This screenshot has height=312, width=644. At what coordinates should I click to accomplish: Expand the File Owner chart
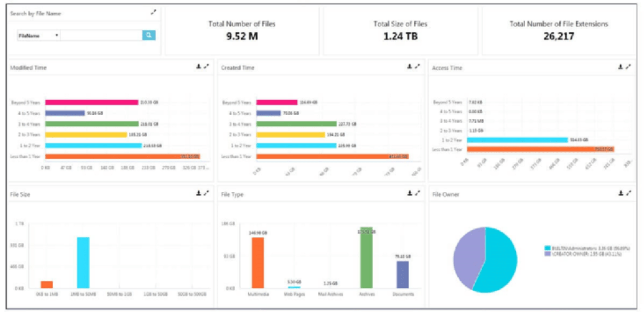pos(629,193)
